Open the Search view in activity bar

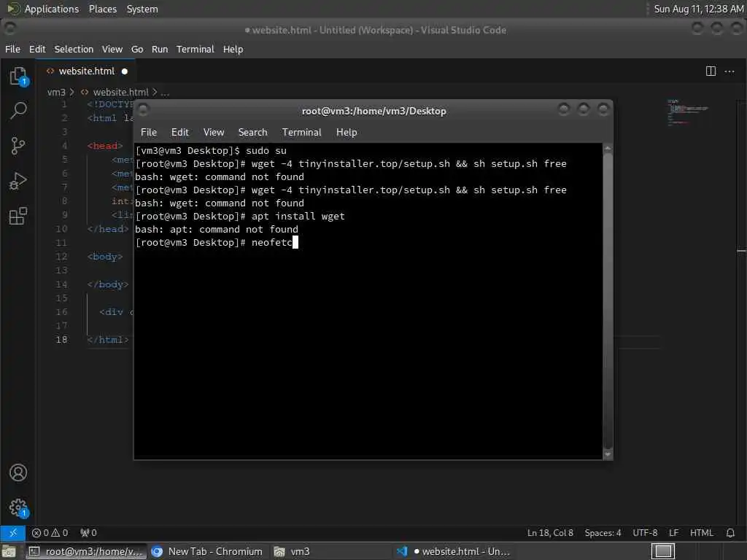click(x=18, y=111)
